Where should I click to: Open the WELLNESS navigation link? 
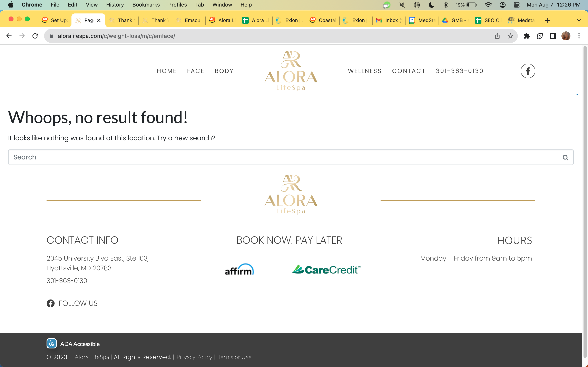tap(365, 71)
